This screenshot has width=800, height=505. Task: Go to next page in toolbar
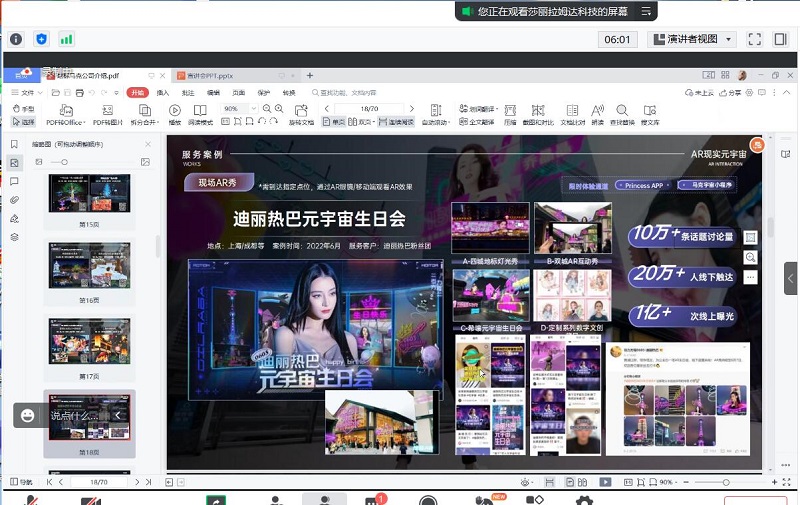[x=412, y=109]
